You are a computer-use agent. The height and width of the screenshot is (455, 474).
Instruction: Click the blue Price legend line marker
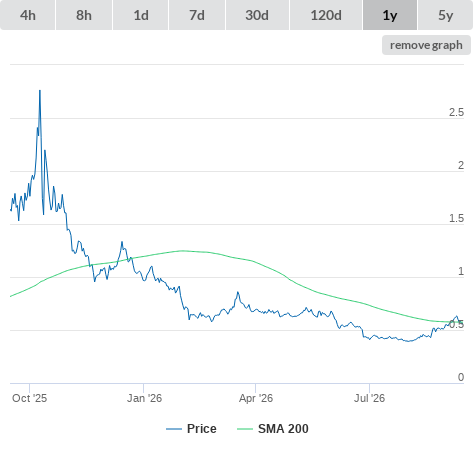(x=174, y=429)
